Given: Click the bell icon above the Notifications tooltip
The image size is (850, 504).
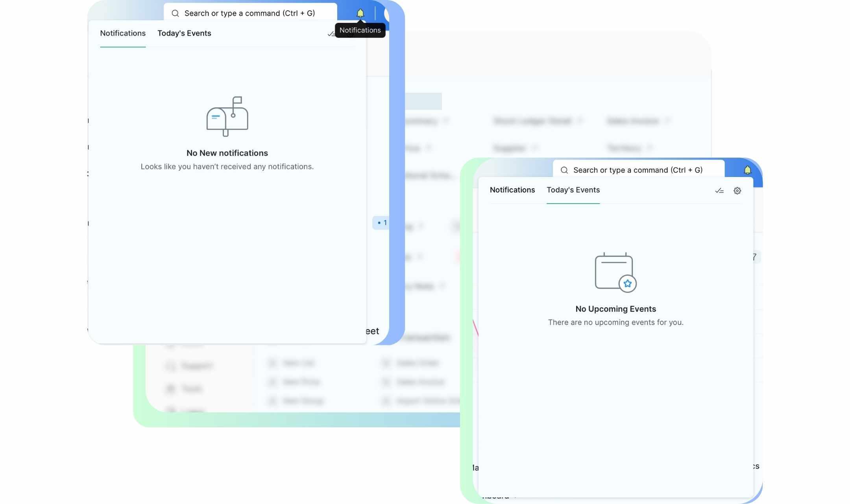Looking at the screenshot, I should pos(360,13).
